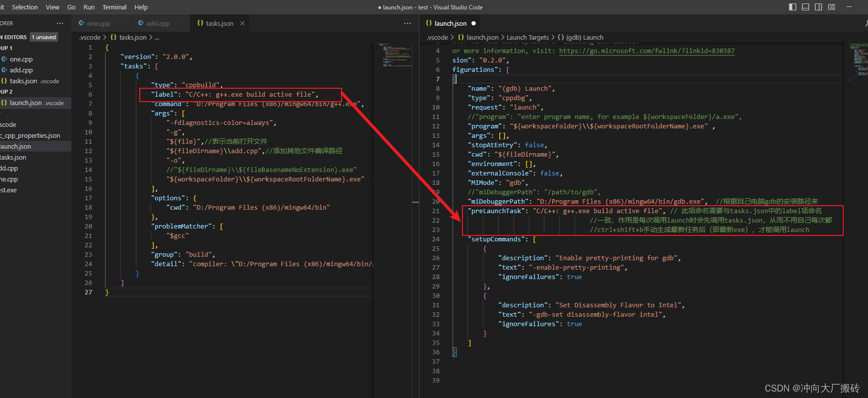Viewport: 868px width, 398px height.
Task: Click line number 7 in launch.json
Action: (438, 79)
